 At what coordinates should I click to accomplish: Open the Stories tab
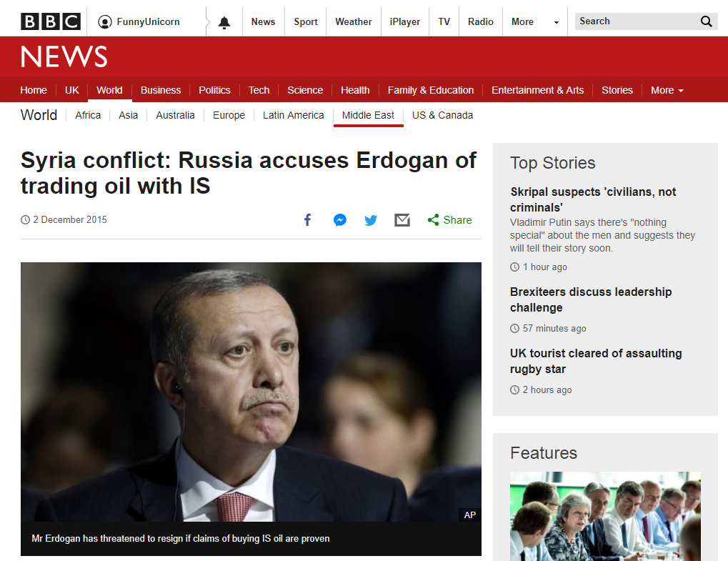(x=617, y=90)
